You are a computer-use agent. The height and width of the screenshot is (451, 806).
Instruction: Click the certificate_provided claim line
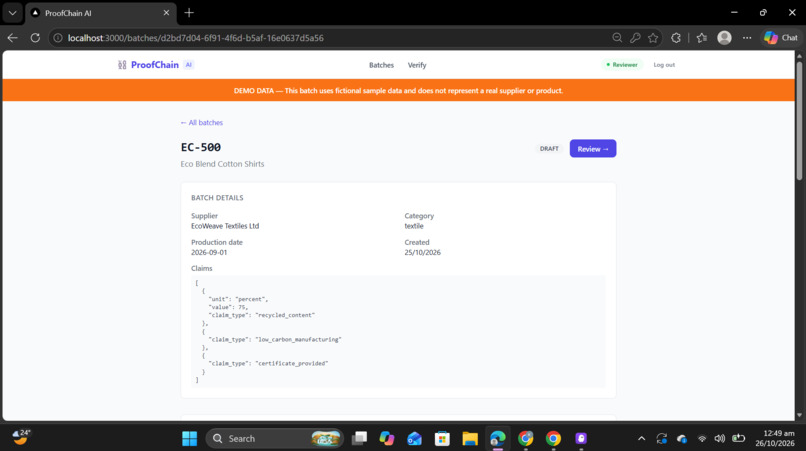(268, 364)
